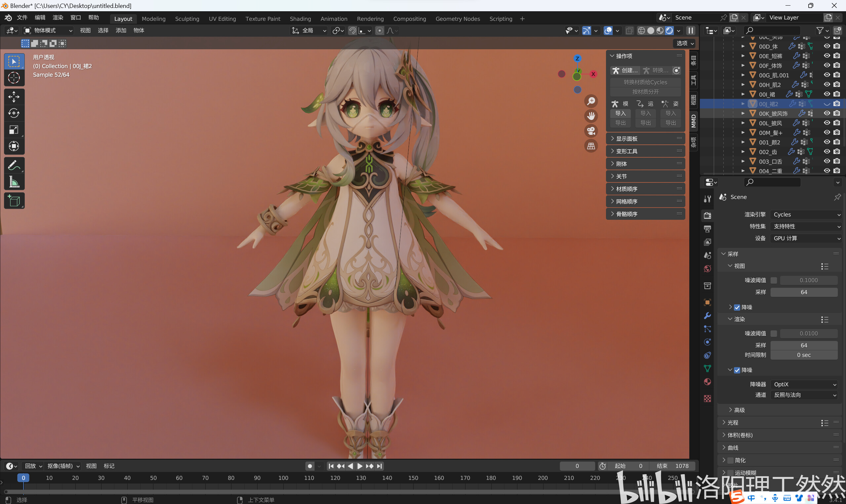The image size is (846, 504).
Task: Open the 物体模式 mode dropdown
Action: point(48,30)
